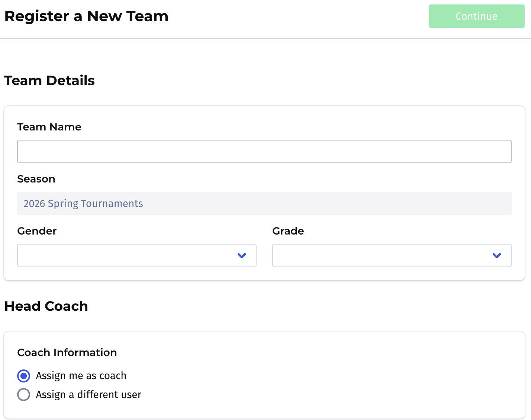This screenshot has height=420, width=531.
Task: Click the 'Team Details' section heading
Action: click(x=49, y=81)
